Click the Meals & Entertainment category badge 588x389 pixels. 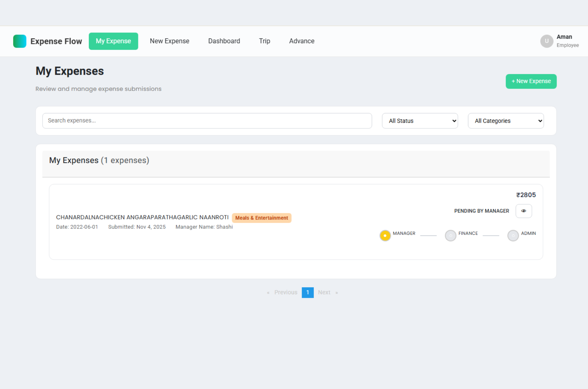(x=261, y=218)
